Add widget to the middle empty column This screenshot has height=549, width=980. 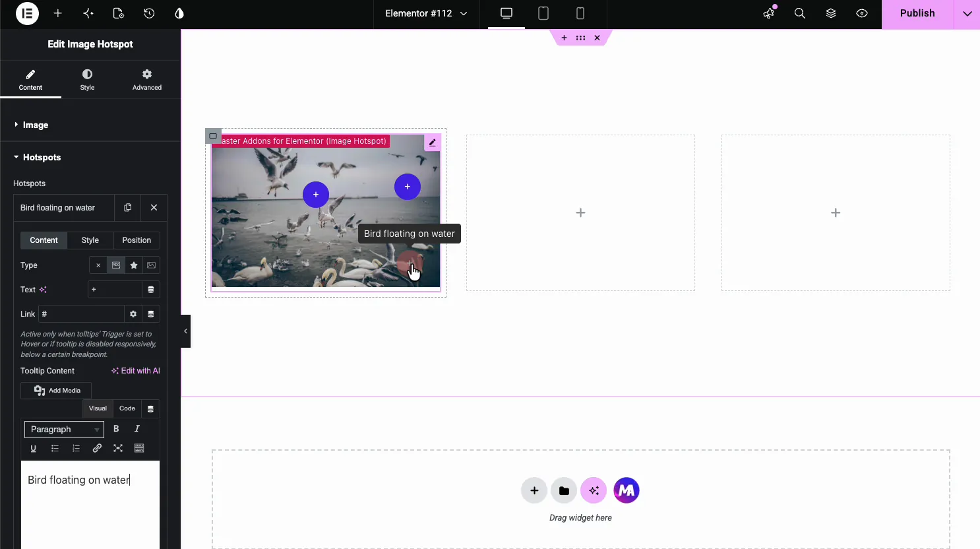580,212
